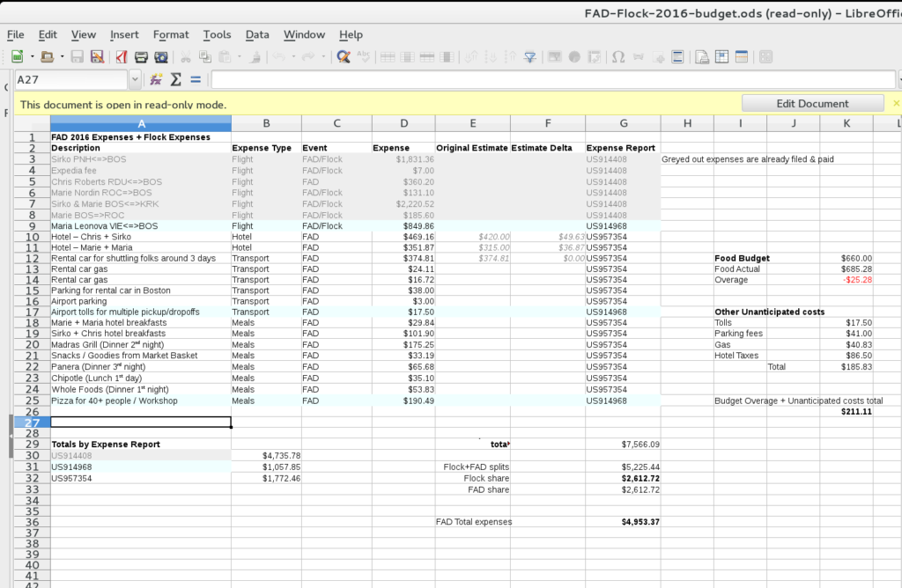This screenshot has width=902, height=588.
Task: Open the Edit menu
Action: pos(48,34)
